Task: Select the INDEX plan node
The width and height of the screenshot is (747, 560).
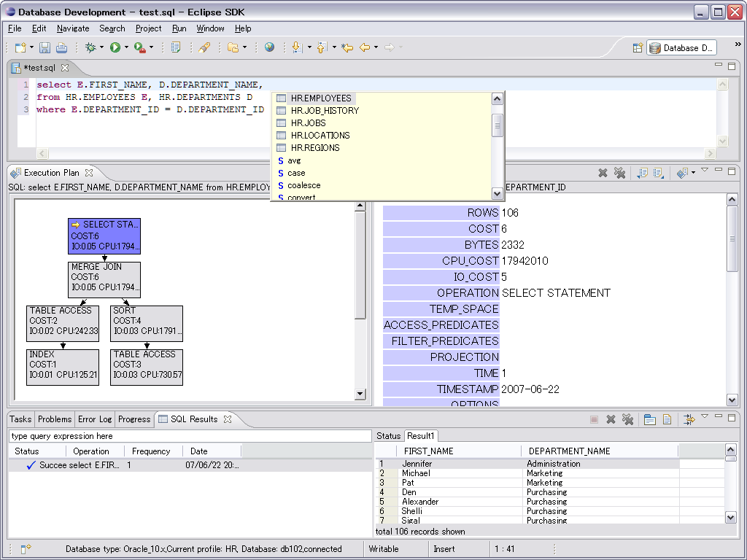Action: pyautogui.click(x=63, y=367)
